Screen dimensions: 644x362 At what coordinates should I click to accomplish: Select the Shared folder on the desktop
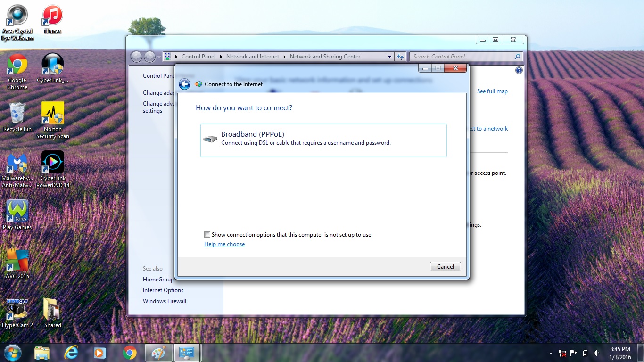52,313
